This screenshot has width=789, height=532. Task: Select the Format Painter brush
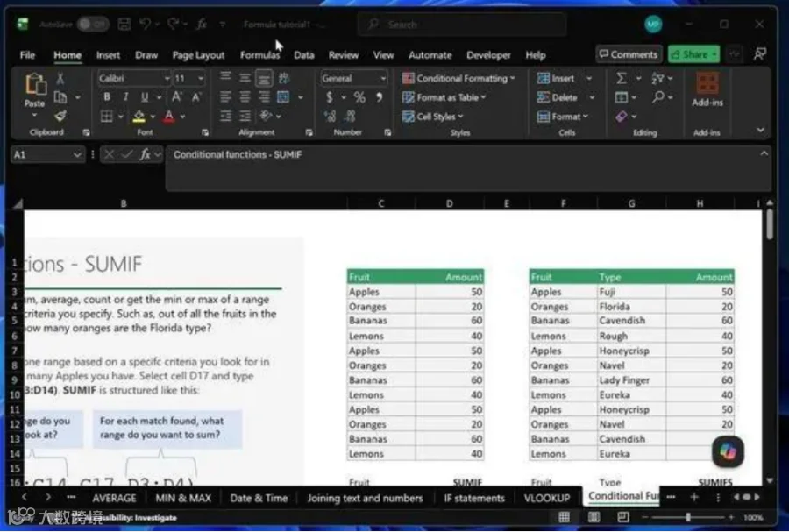pos(60,117)
